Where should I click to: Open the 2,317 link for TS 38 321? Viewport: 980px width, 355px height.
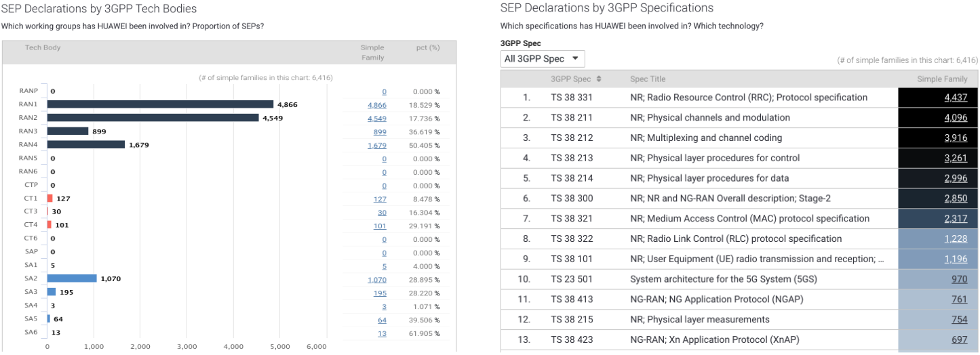click(956, 219)
